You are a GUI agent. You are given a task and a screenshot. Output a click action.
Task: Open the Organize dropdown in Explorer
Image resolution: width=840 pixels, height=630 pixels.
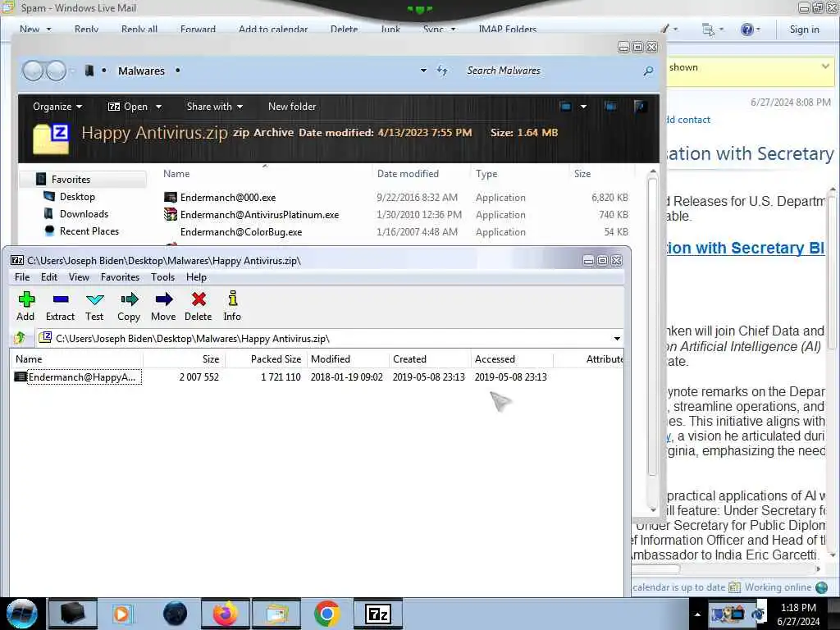(x=57, y=107)
